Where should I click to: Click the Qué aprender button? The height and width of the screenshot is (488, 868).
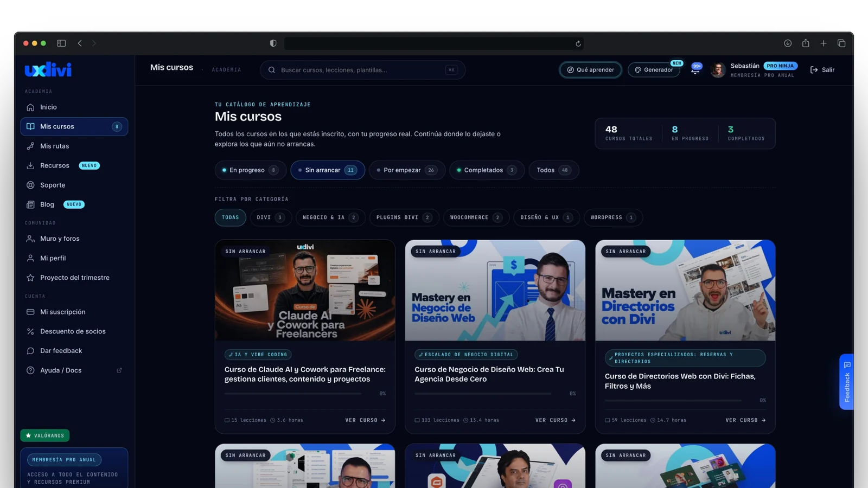(x=590, y=70)
